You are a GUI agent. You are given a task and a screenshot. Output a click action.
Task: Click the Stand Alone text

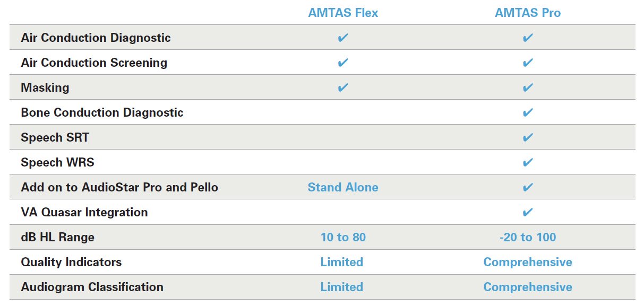coord(343,187)
